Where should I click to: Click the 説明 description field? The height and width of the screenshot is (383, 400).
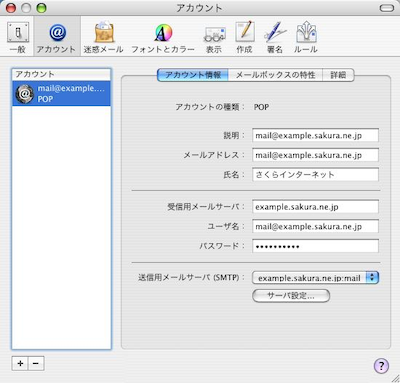click(x=315, y=135)
